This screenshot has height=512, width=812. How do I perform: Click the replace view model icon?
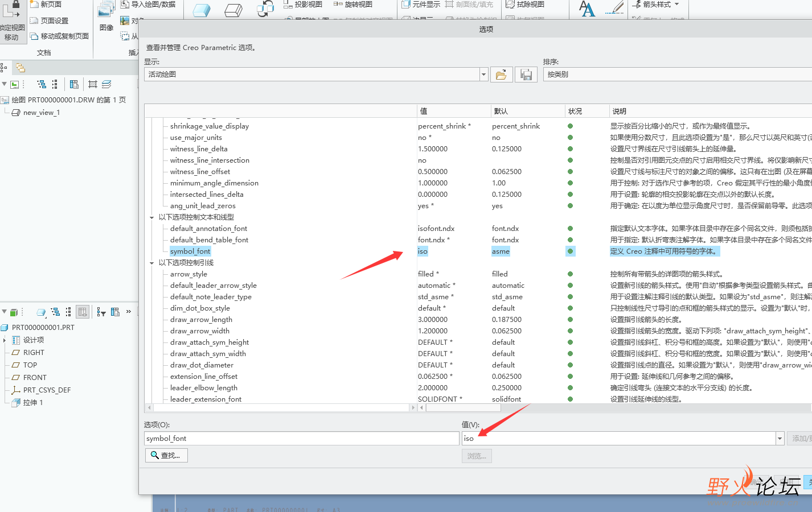265,9
